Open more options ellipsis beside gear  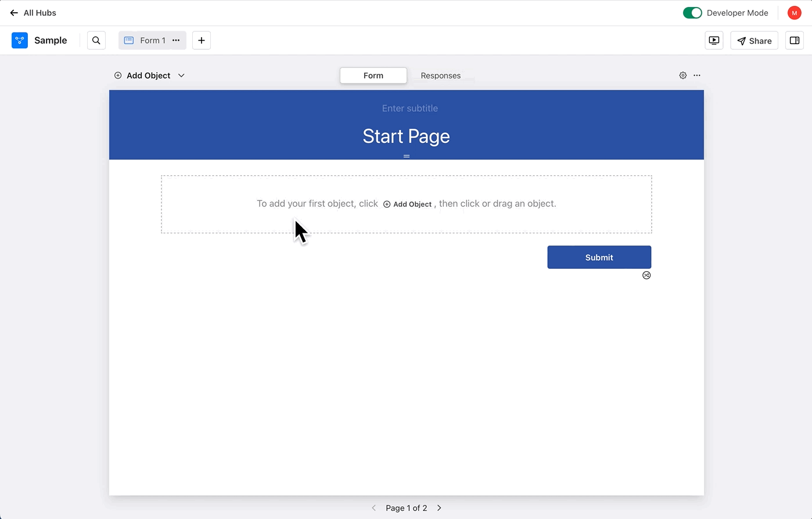tap(697, 75)
